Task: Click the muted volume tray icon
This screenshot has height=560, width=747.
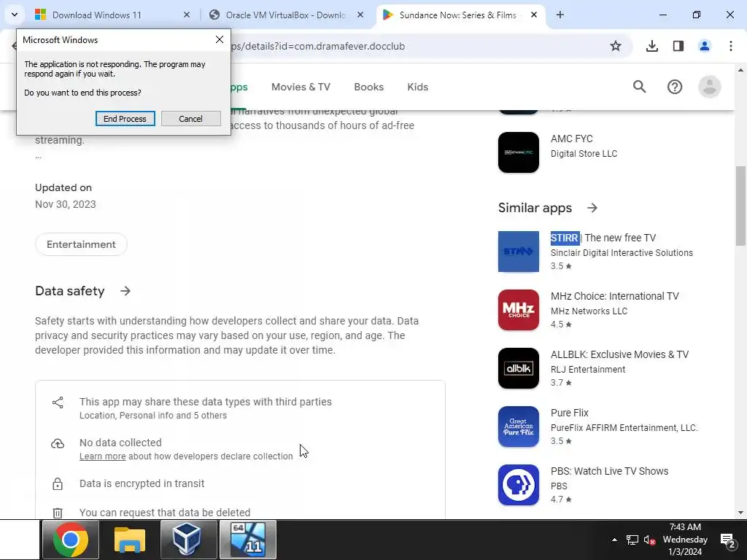Action: tap(649, 540)
